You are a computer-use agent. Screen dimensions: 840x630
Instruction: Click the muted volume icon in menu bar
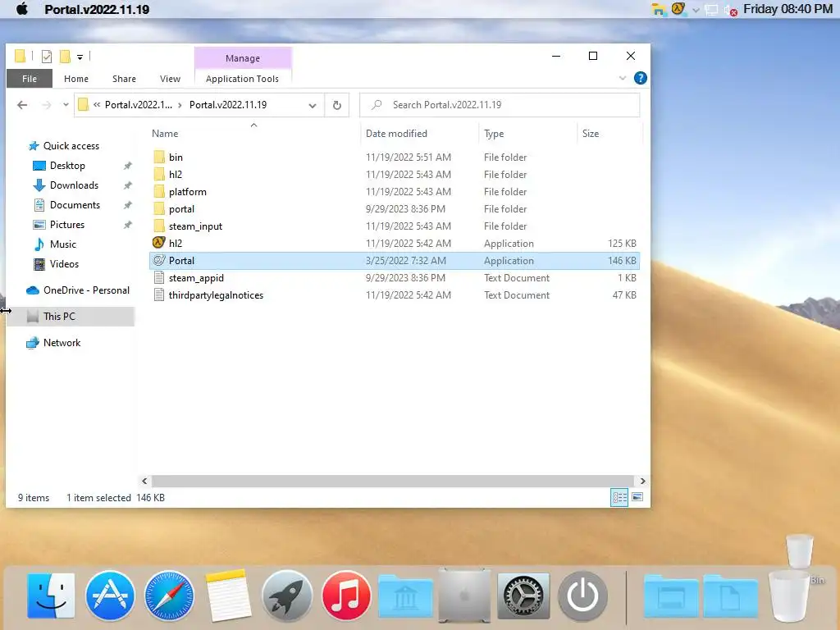pos(731,10)
